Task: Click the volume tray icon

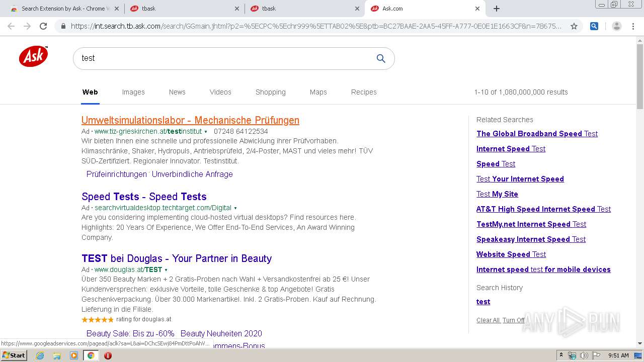Action: pos(584,355)
